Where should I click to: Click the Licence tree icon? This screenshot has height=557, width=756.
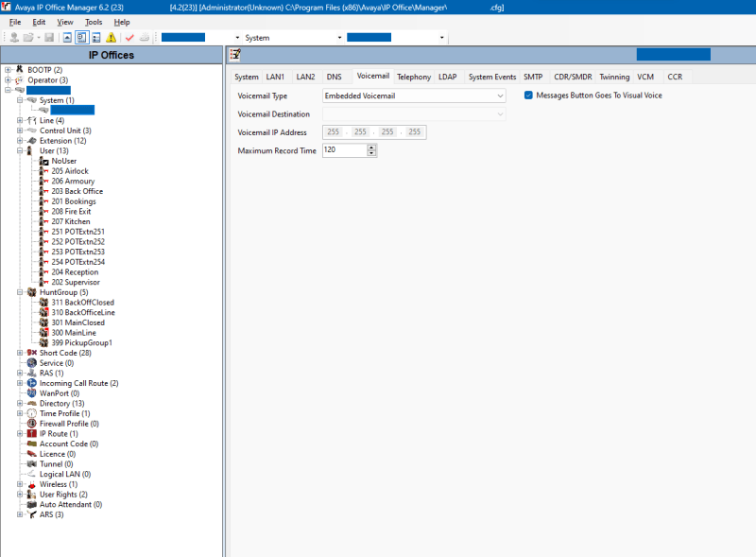click(x=32, y=454)
